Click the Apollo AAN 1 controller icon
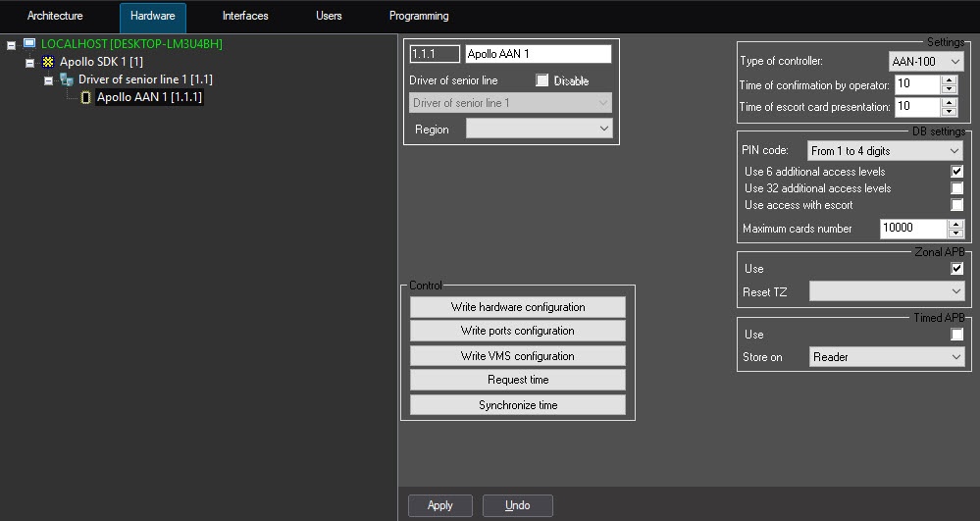 click(85, 97)
